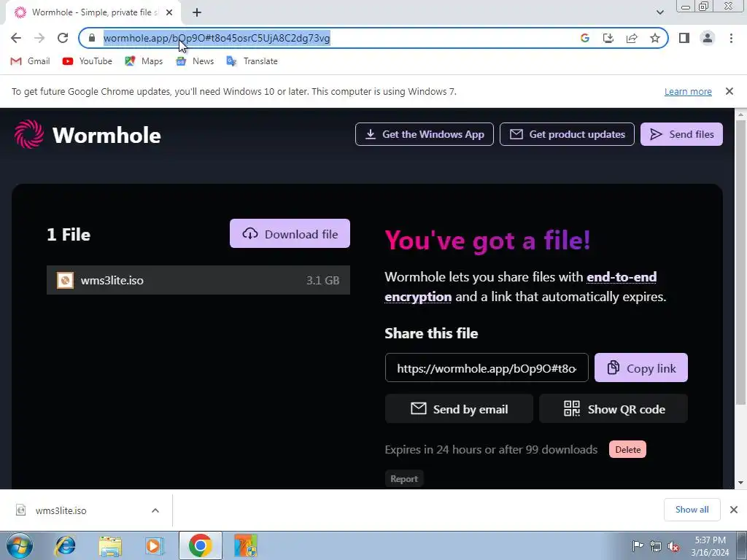The image size is (747, 560).
Task: Open the News bookmark
Action: point(195,61)
